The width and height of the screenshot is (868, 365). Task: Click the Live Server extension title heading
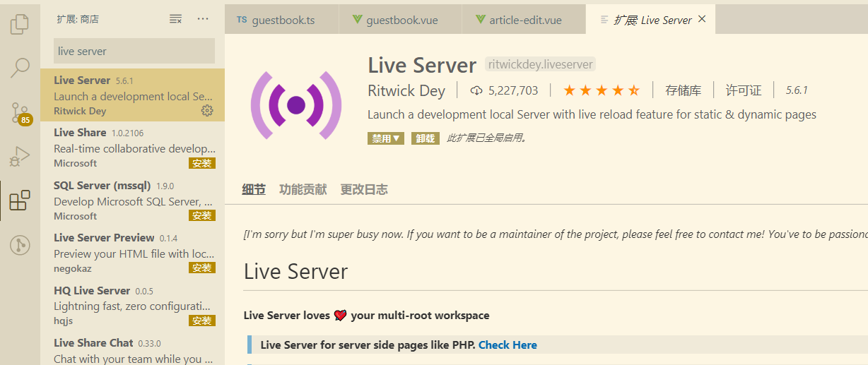pyautogui.click(x=422, y=65)
